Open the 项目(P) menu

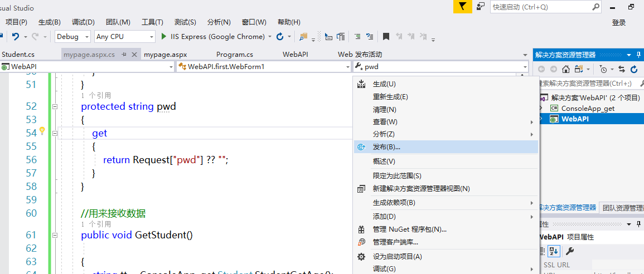(16, 22)
